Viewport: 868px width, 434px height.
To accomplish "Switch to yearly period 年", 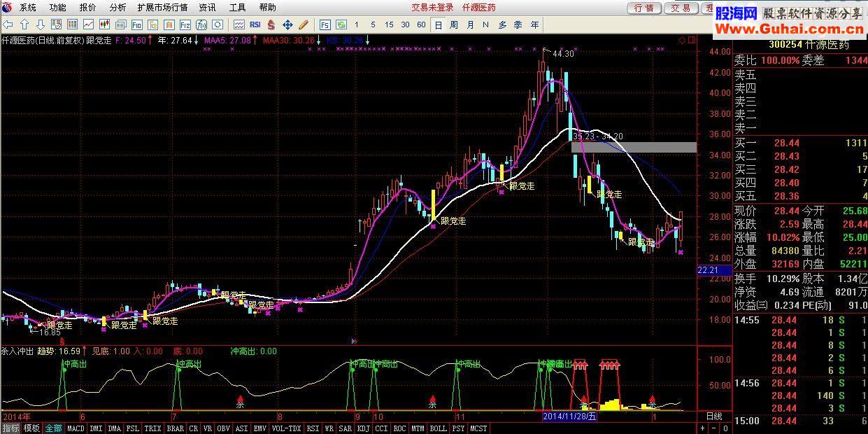I will tap(534, 24).
